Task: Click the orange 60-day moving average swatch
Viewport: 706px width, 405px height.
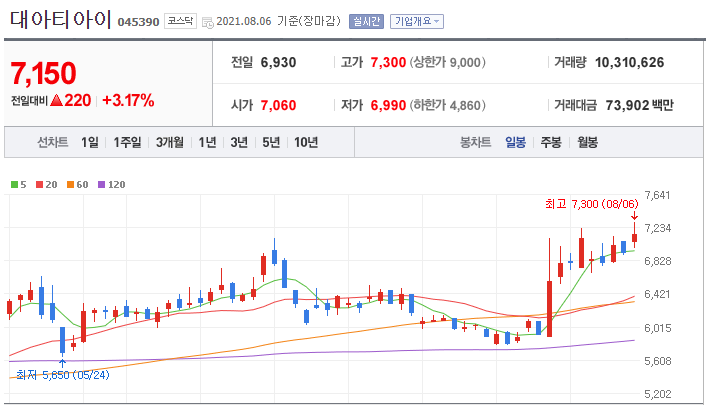Action: pos(70,184)
